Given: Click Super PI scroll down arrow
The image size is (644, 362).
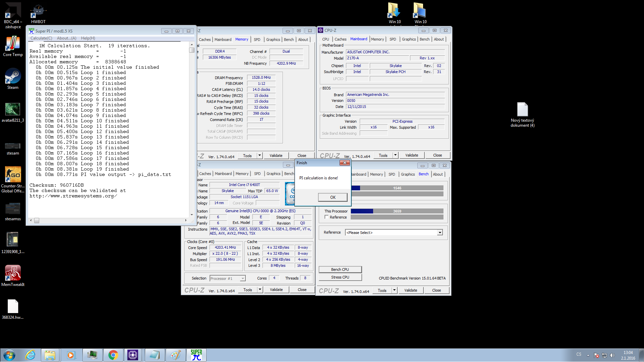Looking at the screenshot, I should point(191,215).
